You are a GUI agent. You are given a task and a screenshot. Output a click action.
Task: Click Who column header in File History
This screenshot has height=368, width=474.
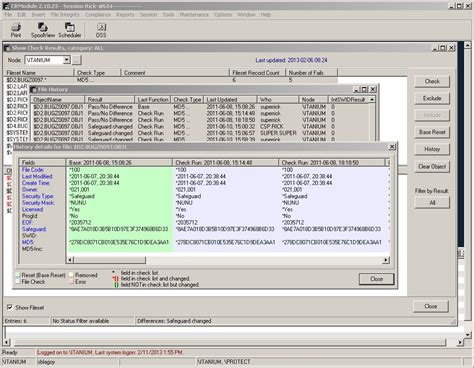point(278,100)
